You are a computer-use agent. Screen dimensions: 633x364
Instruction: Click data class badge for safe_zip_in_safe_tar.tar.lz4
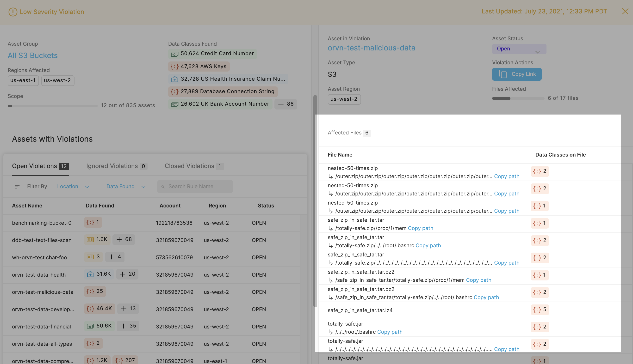tap(540, 309)
